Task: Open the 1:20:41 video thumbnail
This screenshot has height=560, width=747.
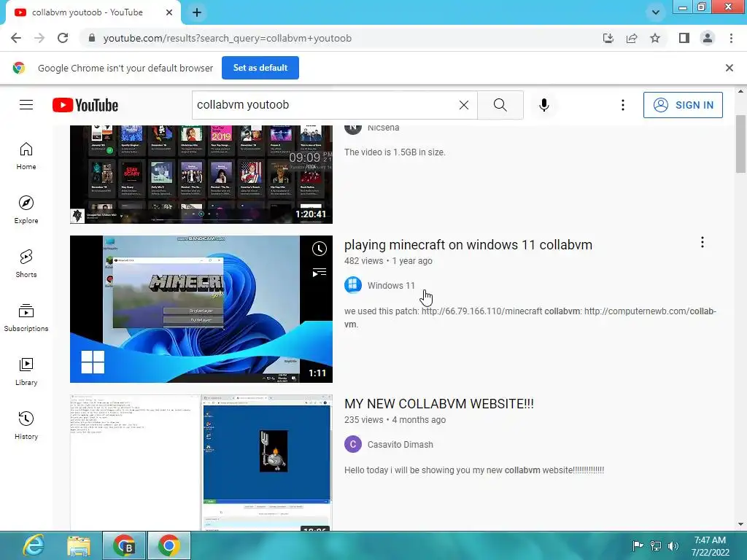Action: (201, 174)
